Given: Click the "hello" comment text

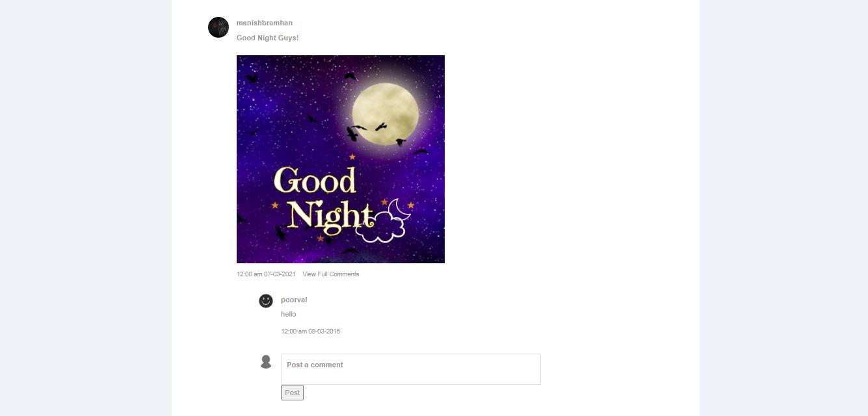Looking at the screenshot, I should tap(289, 314).
